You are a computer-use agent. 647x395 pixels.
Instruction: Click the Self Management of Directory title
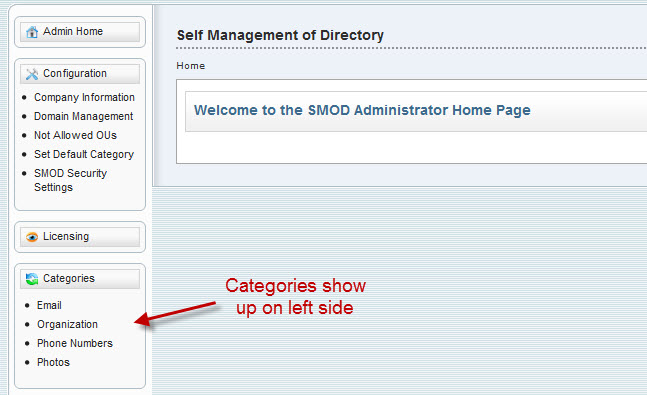[280, 35]
